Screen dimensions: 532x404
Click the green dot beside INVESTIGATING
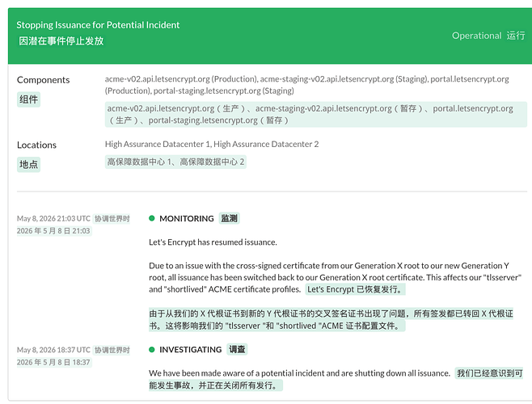coord(152,349)
